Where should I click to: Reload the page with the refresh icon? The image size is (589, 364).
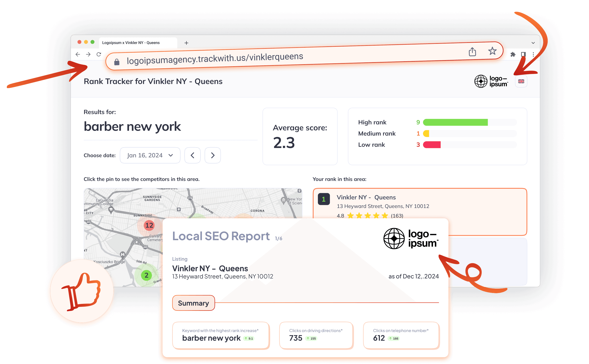pos(99,54)
